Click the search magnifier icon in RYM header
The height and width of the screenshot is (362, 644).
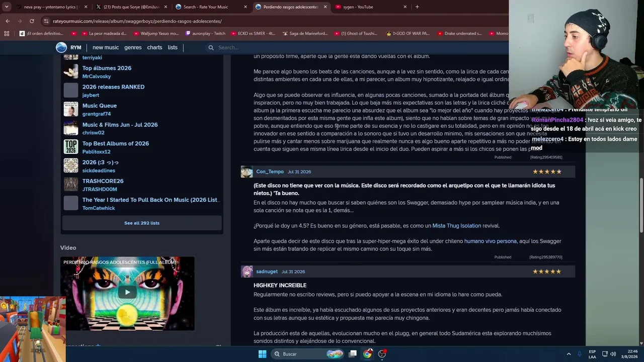coord(211,47)
